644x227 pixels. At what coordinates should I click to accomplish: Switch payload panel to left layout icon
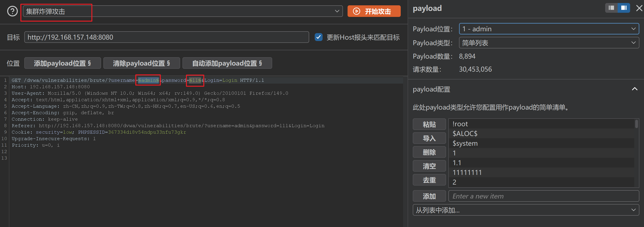(611, 8)
